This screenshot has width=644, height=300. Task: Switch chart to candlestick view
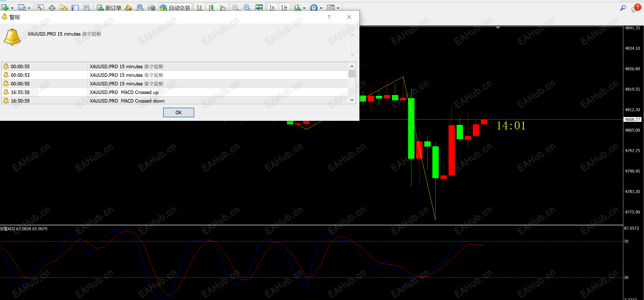click(x=211, y=8)
